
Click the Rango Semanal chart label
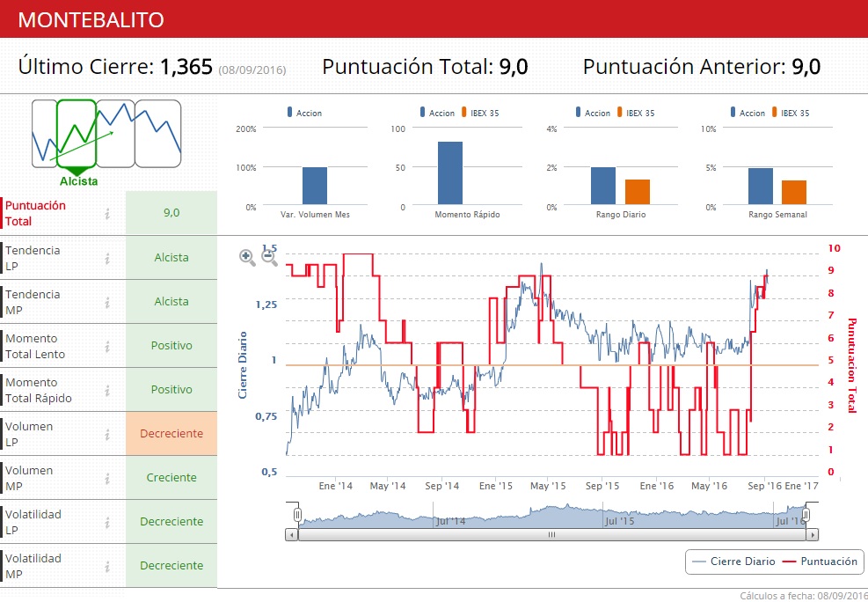click(777, 215)
